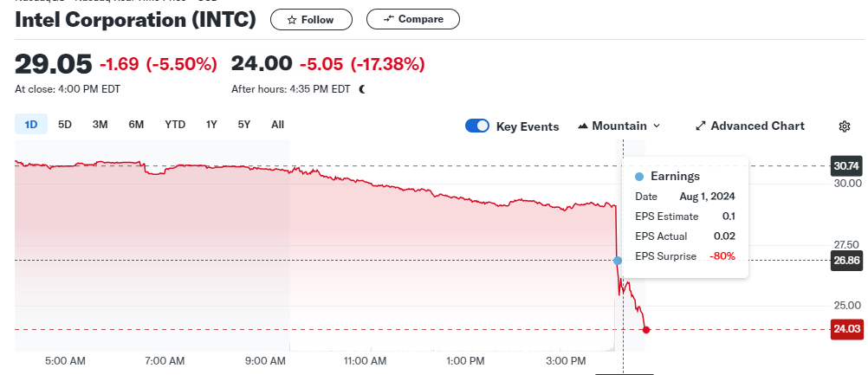The image size is (868, 375).
Task: Click the star icon on Follow
Action: pos(292,19)
